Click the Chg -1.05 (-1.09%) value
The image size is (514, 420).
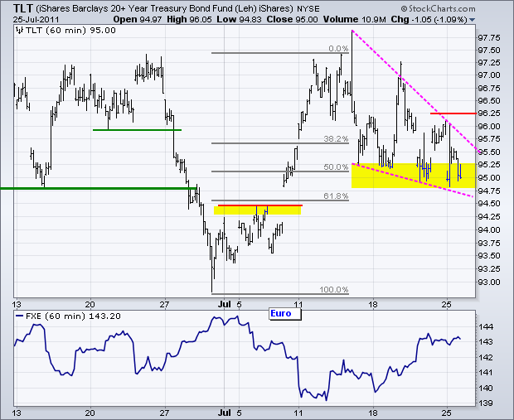(429, 19)
